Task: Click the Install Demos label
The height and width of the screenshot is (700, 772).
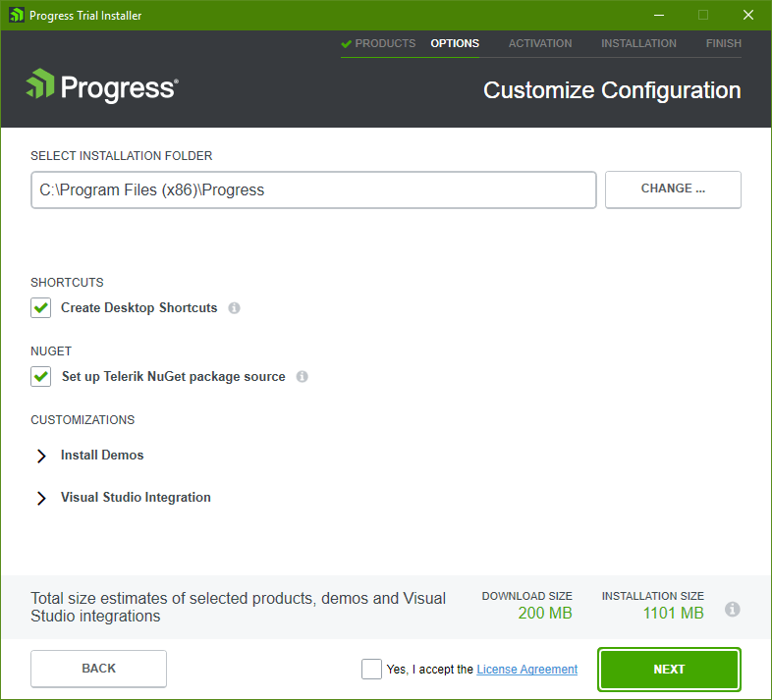Action: pos(102,455)
